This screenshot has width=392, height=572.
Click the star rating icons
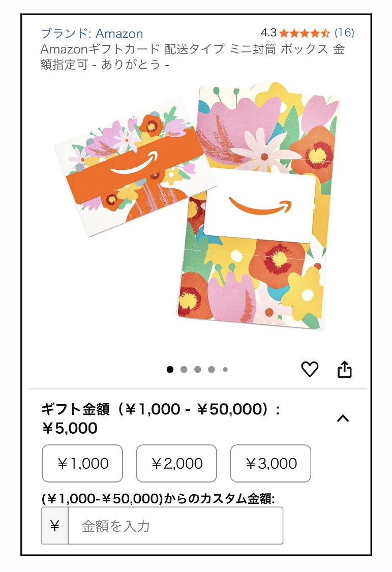tap(305, 34)
